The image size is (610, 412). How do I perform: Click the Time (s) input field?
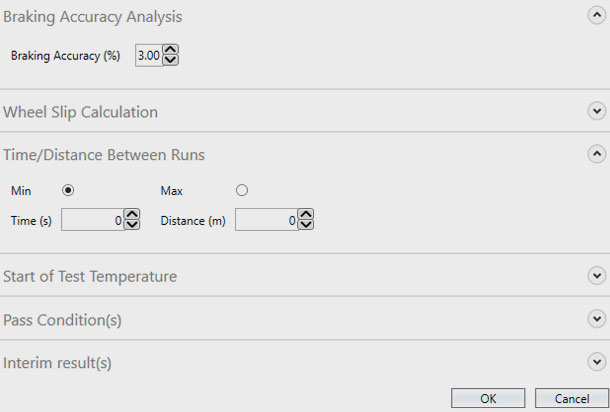[x=92, y=220]
